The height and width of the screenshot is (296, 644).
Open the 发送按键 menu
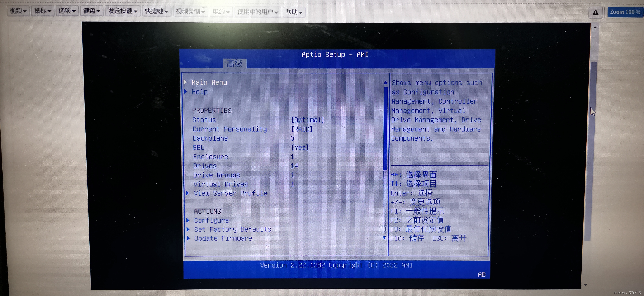point(123,11)
